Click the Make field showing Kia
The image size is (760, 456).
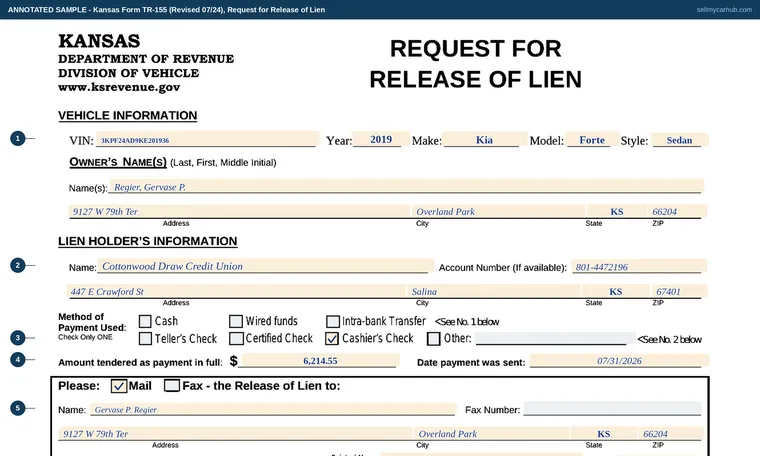tap(485, 140)
